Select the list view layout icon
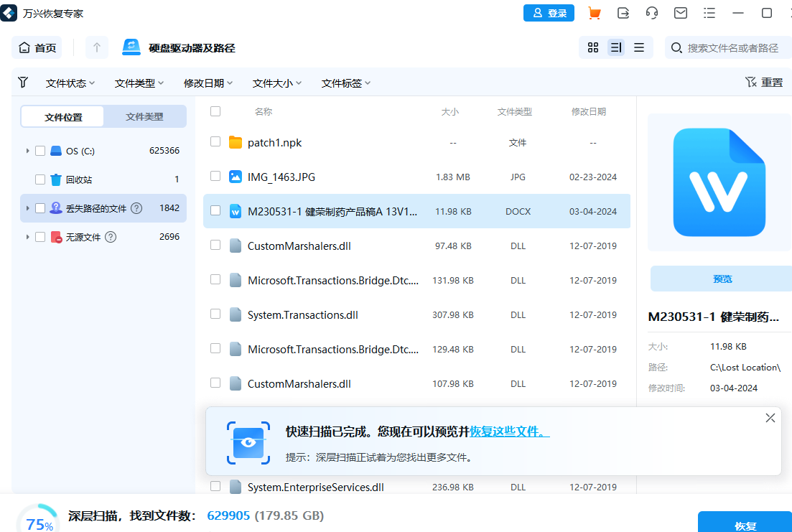The width and height of the screenshot is (792, 532). coord(615,47)
